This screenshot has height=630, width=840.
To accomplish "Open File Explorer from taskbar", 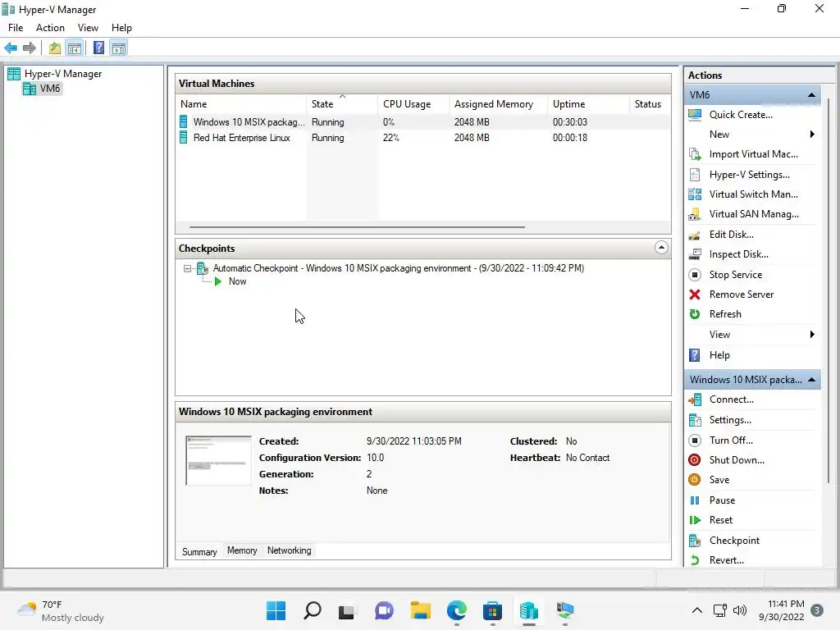I will click(x=421, y=610).
